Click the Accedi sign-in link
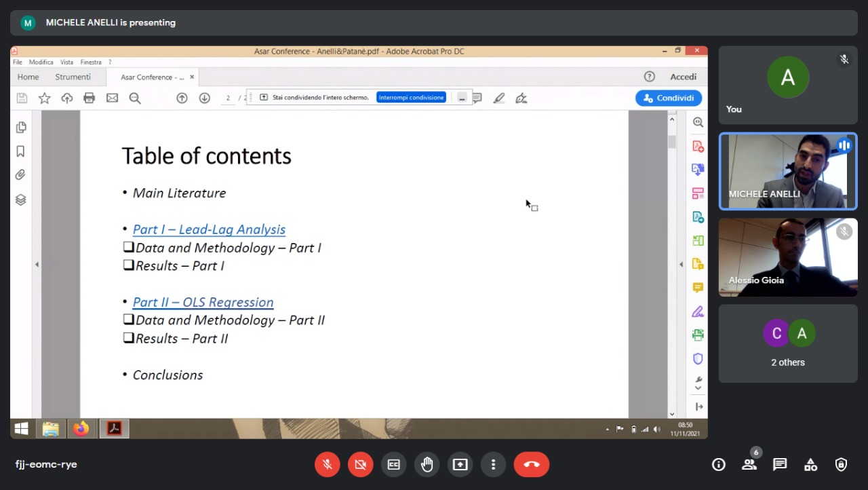 (684, 77)
